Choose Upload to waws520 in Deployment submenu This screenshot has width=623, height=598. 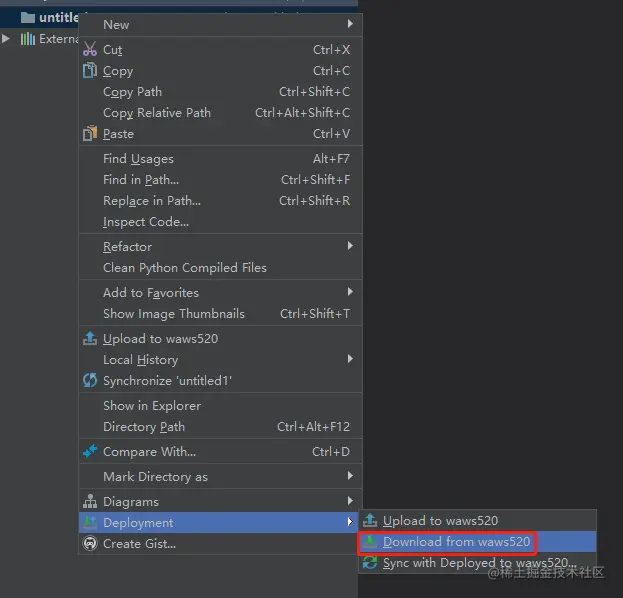[x=477, y=521]
